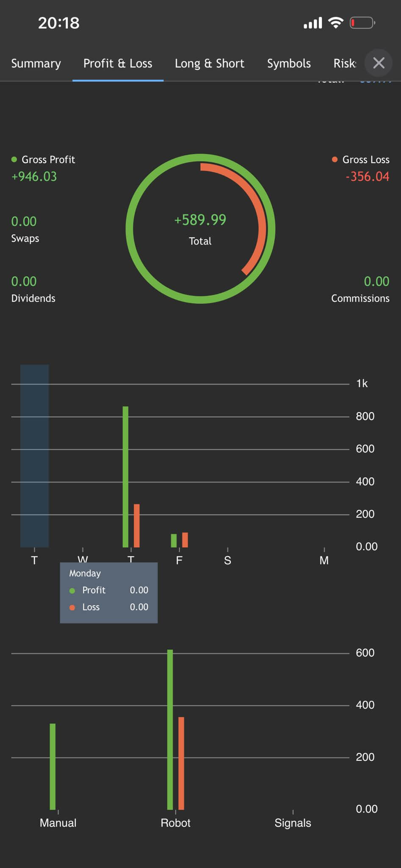Tap the green Manual profit bar
This screenshot has height=868, width=401.
(53, 766)
